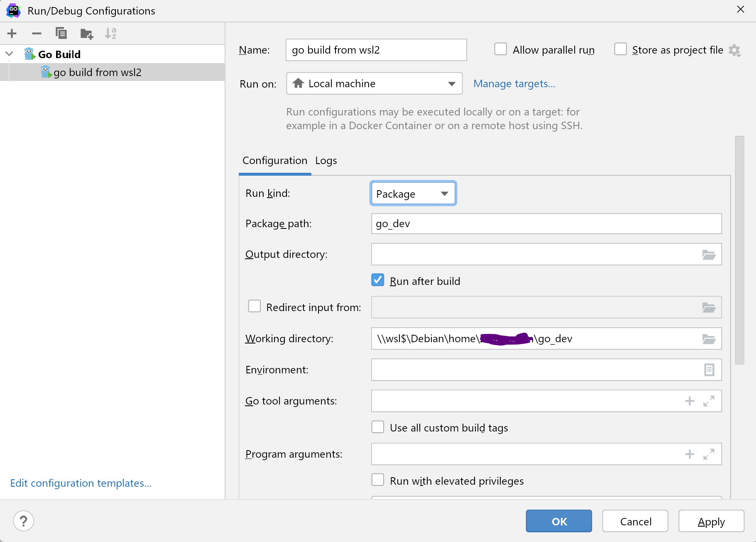
Task: Enable Run with elevated privileges
Action: coord(378,480)
